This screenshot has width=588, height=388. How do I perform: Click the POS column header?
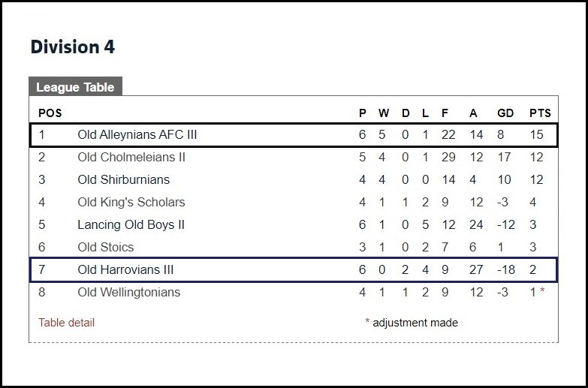50,113
